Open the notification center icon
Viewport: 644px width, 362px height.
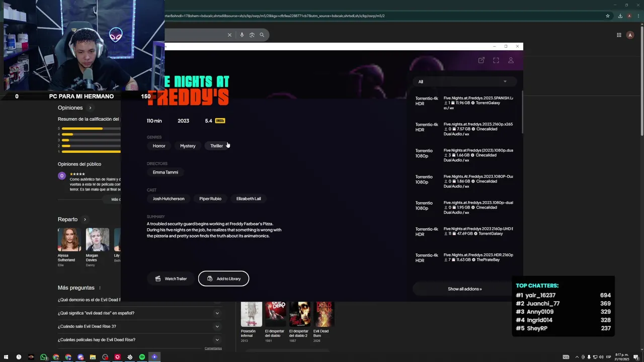click(636, 357)
